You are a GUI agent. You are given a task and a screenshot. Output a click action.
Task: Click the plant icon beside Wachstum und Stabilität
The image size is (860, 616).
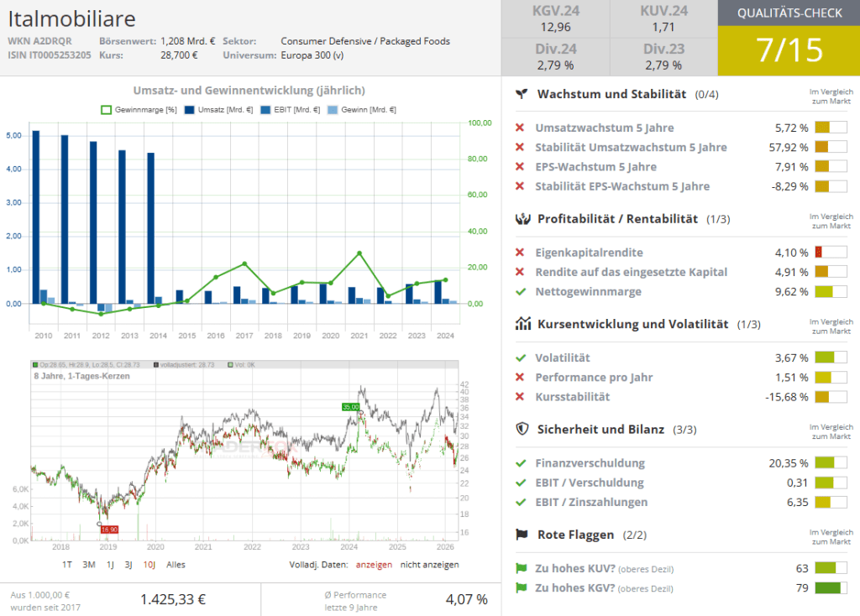[522, 94]
